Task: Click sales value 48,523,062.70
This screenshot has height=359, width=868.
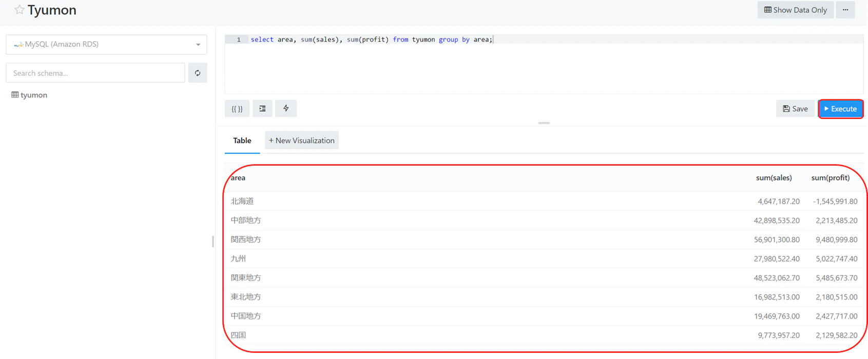Action: pyautogui.click(x=777, y=278)
